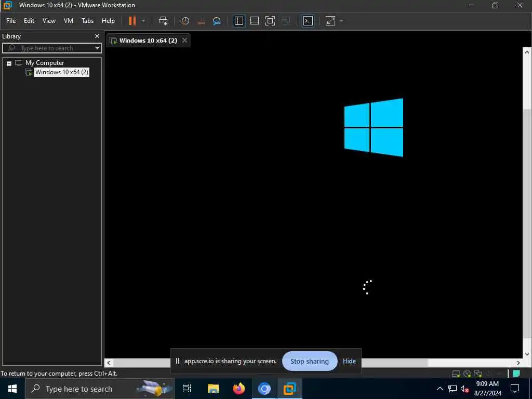Image resolution: width=532 pixels, height=399 pixels.
Task: Collapse the My Computer tree node
Action: tap(9, 63)
